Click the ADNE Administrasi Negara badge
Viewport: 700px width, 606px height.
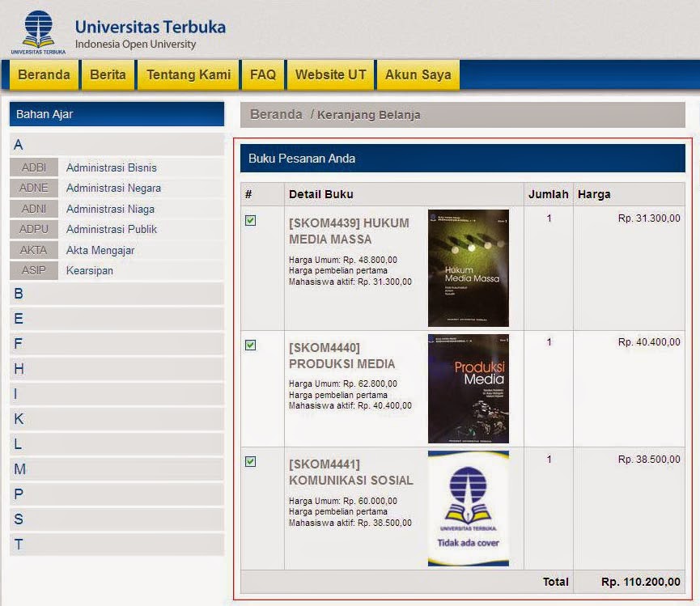[x=33, y=188]
